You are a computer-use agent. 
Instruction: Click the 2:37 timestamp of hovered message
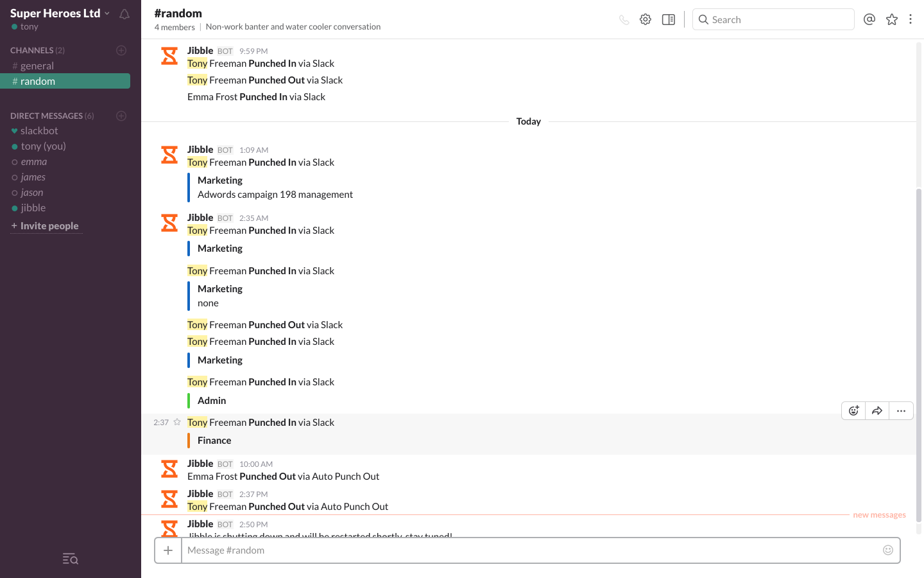point(161,423)
